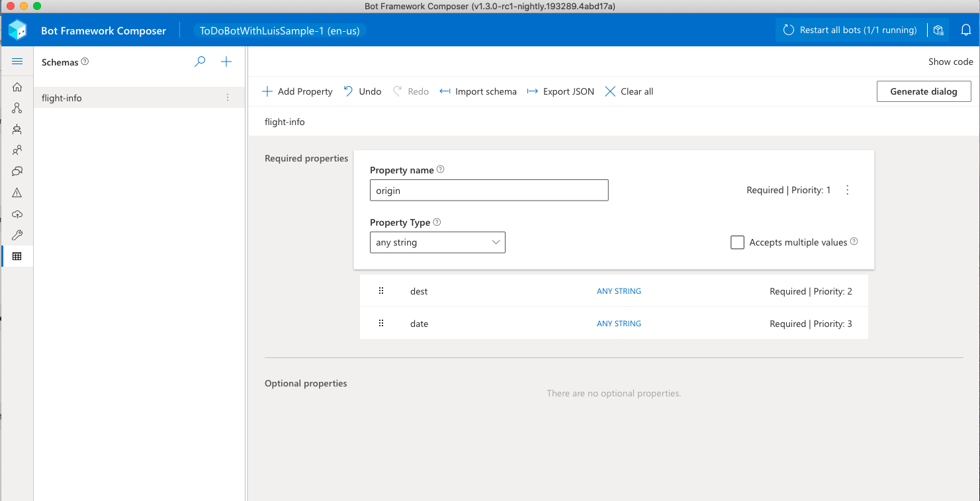Open the Property Type dropdown showing any string

point(437,242)
